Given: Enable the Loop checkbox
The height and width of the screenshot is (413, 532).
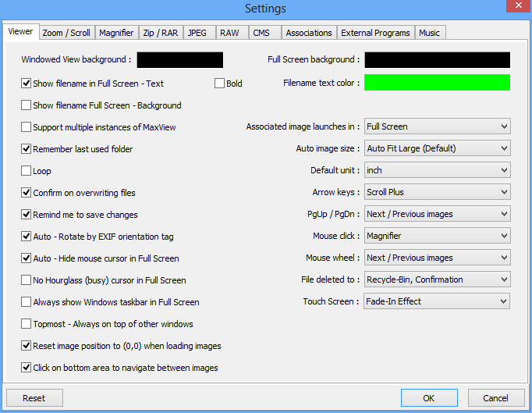Looking at the screenshot, I should coord(26,170).
